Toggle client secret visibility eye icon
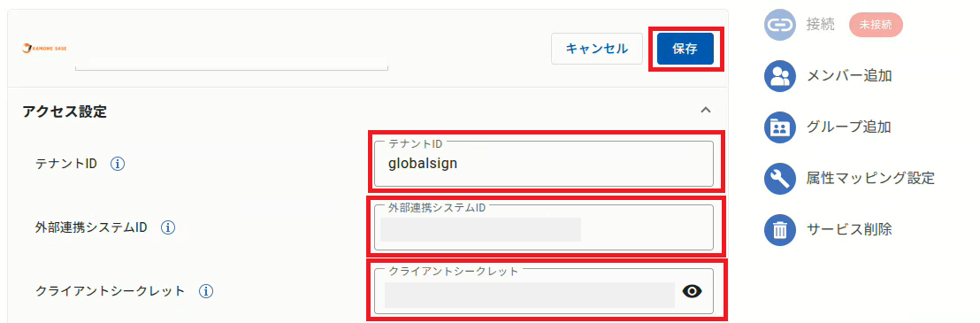 click(x=693, y=291)
